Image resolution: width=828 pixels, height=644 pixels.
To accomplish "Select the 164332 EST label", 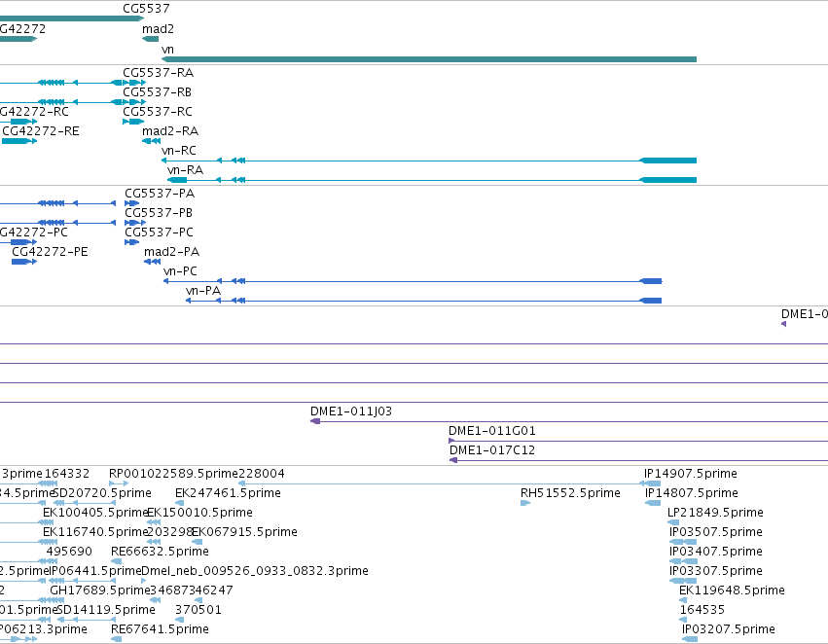I will point(67,474).
